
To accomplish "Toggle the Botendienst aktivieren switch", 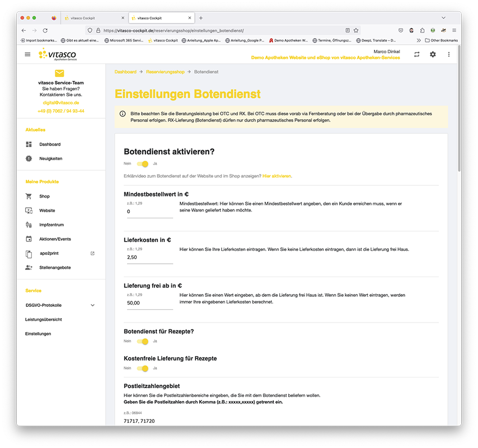I will coord(142,164).
